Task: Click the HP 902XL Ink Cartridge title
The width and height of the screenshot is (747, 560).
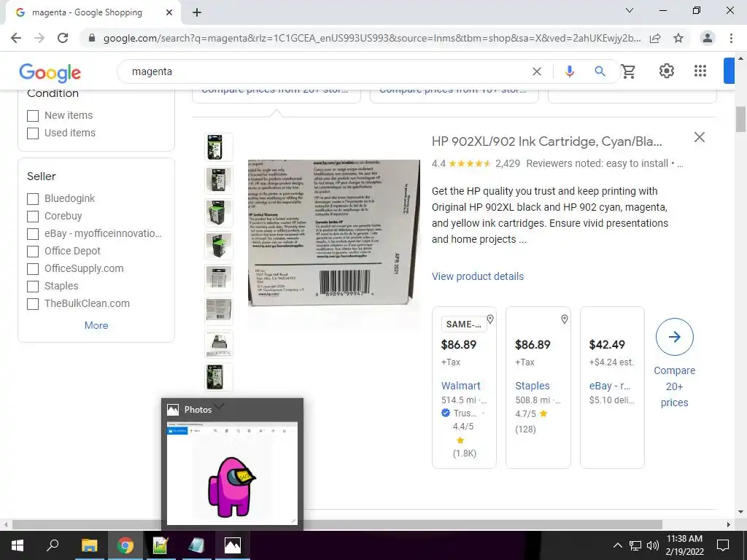Action: (x=546, y=141)
